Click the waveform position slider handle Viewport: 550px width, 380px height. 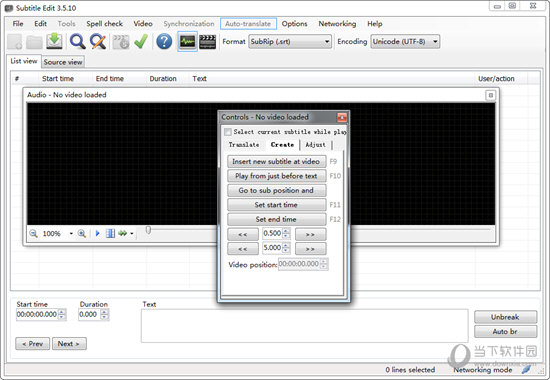point(148,230)
